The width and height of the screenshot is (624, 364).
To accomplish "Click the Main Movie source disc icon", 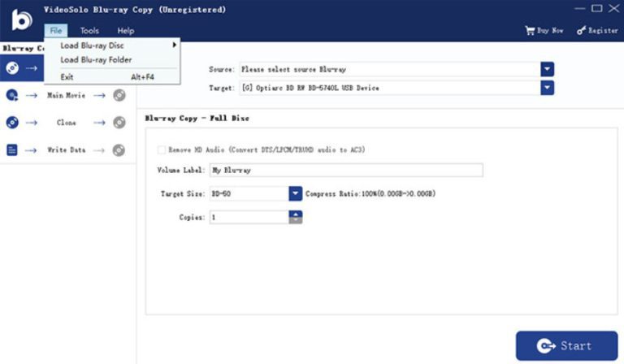I will click(12, 95).
